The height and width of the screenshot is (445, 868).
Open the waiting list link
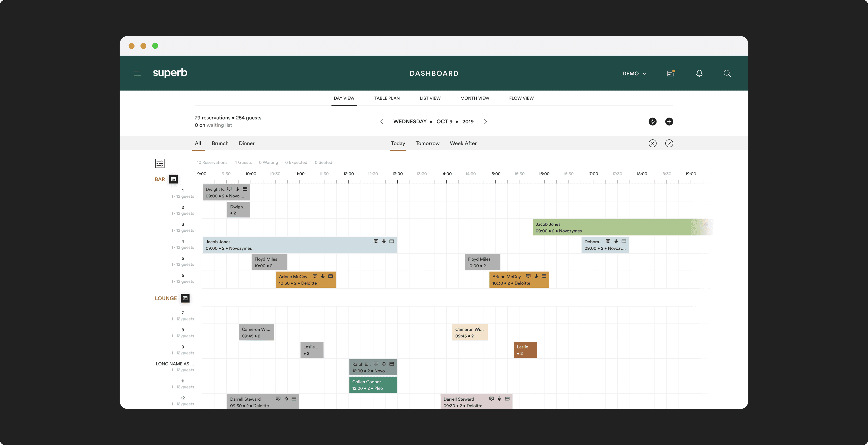coord(219,125)
